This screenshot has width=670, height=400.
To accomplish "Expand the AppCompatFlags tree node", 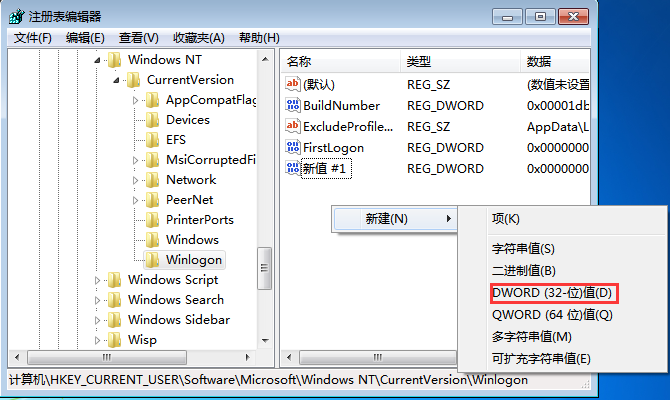I will [135, 100].
